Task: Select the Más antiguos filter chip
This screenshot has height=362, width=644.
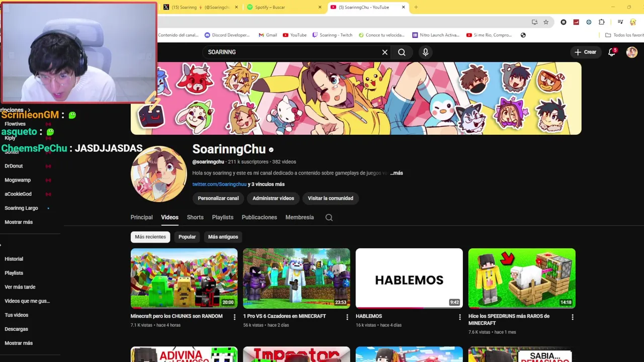Action: pyautogui.click(x=223, y=237)
